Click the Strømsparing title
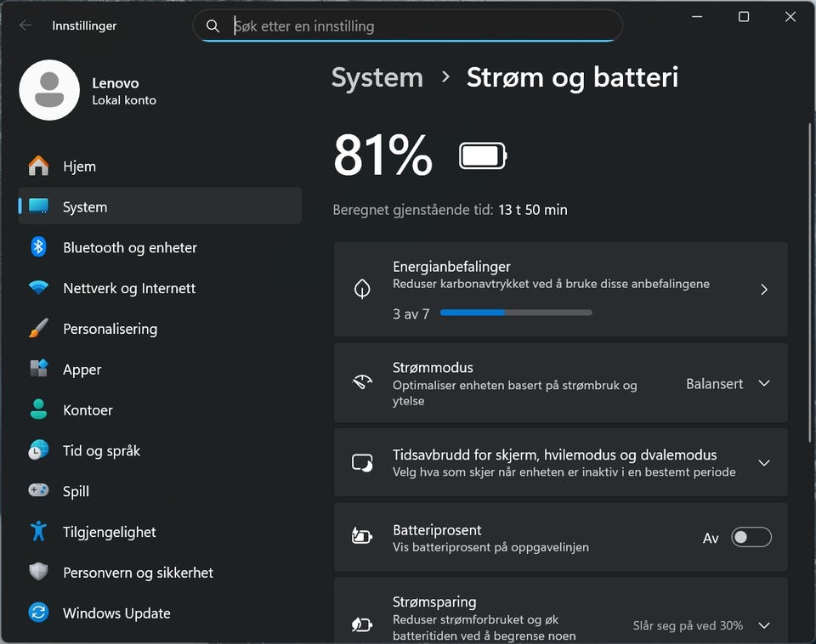 pos(434,602)
